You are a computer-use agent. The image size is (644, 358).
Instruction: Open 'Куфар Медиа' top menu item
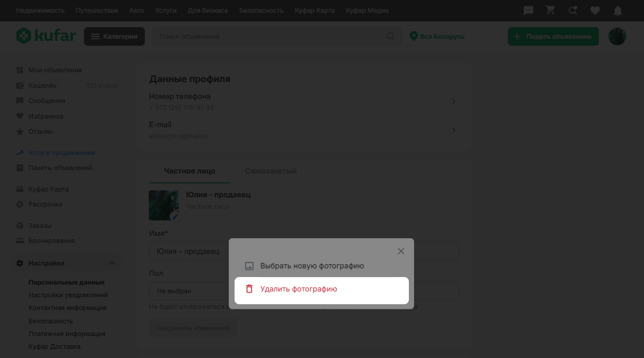367,10
